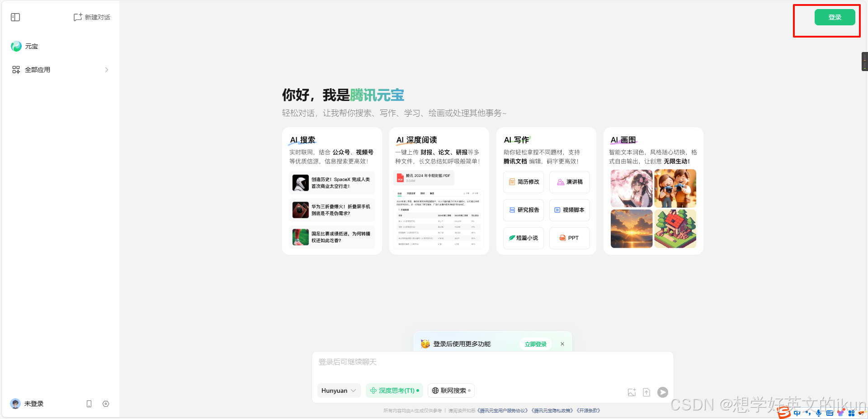Click the 腾讯元宝 greeting title text

[x=377, y=95]
